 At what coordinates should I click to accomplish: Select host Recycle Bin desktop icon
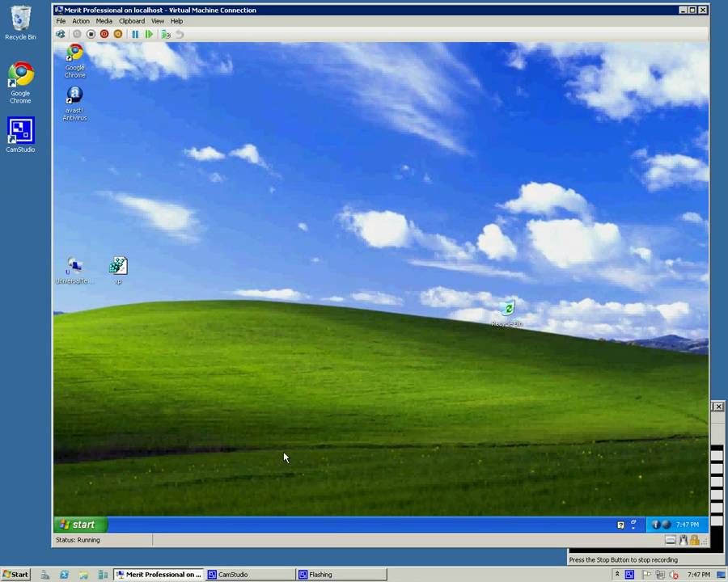point(20,23)
